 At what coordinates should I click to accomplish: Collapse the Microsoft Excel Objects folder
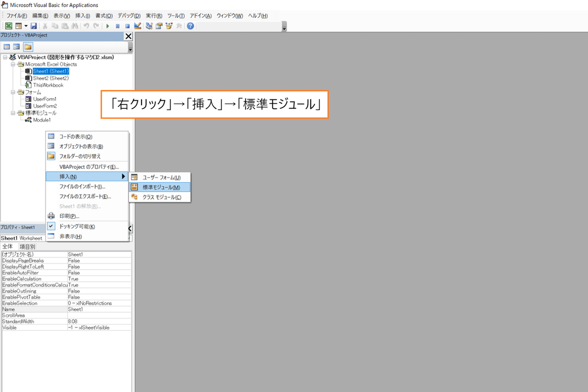coord(13,64)
